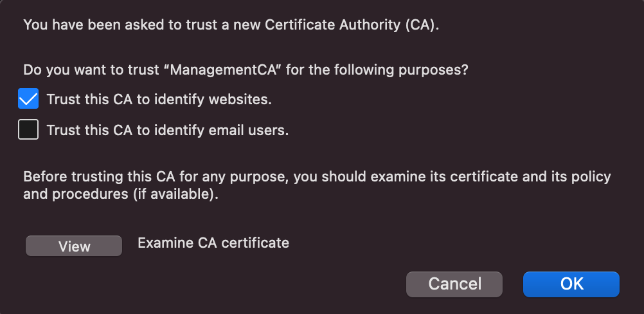Open the CA certificate viewer via View
Screen dimensions: 644x314
pos(74,246)
